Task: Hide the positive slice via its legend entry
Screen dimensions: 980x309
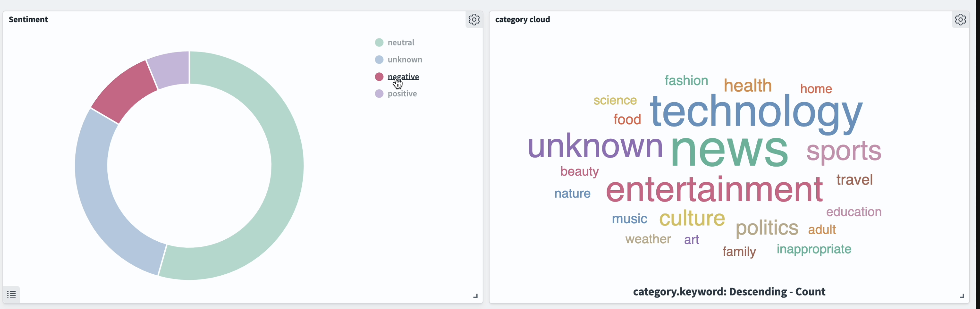Action: pyautogui.click(x=402, y=94)
